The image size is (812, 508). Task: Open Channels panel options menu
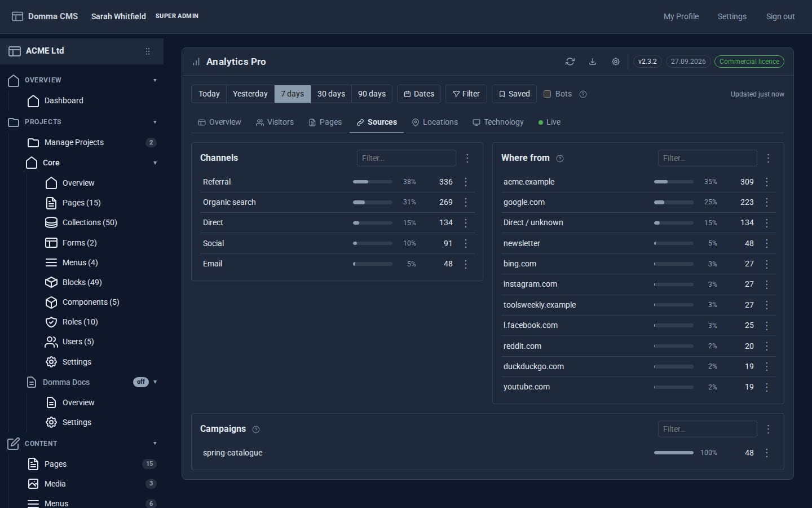[467, 158]
